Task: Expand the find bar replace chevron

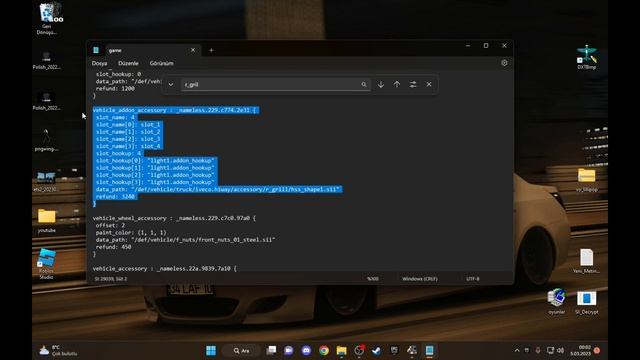Action: tap(171, 84)
